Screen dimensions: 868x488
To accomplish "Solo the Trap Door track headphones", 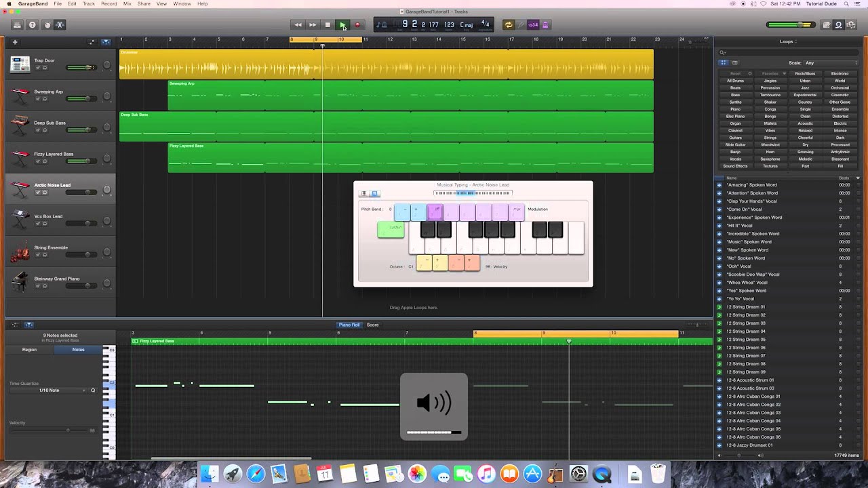I will point(45,68).
